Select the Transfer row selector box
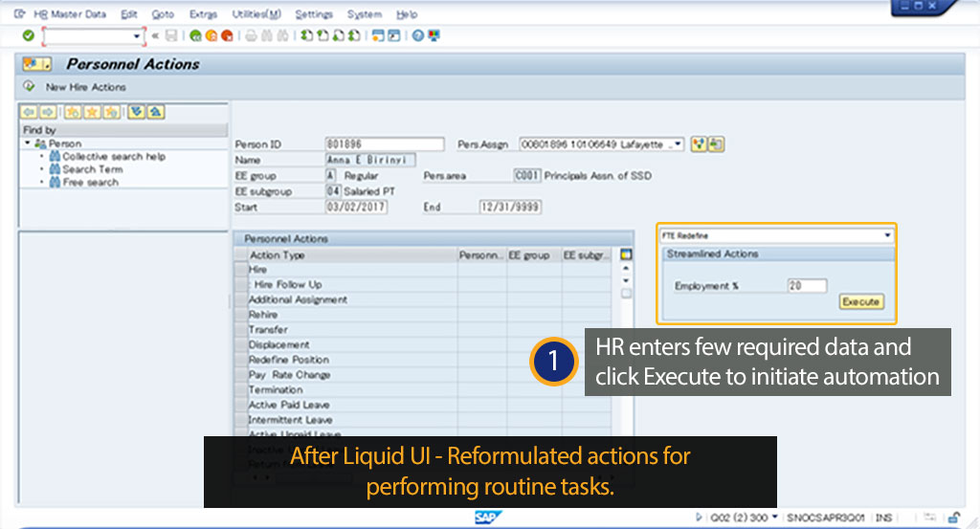 click(x=240, y=330)
